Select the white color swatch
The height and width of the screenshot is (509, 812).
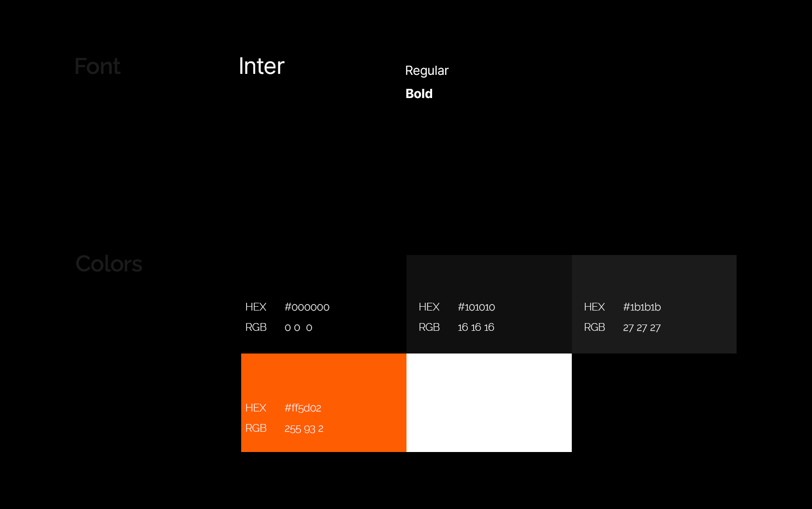[489, 402]
